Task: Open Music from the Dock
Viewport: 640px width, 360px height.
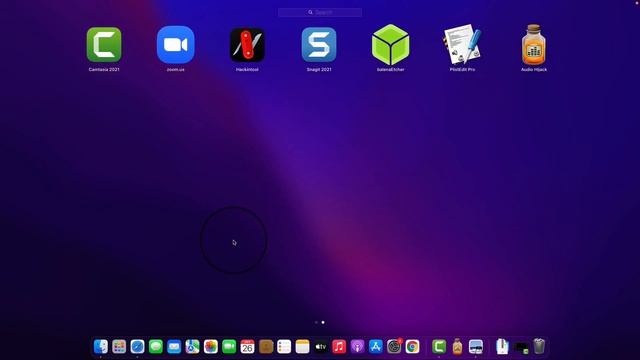Action: click(x=339, y=347)
